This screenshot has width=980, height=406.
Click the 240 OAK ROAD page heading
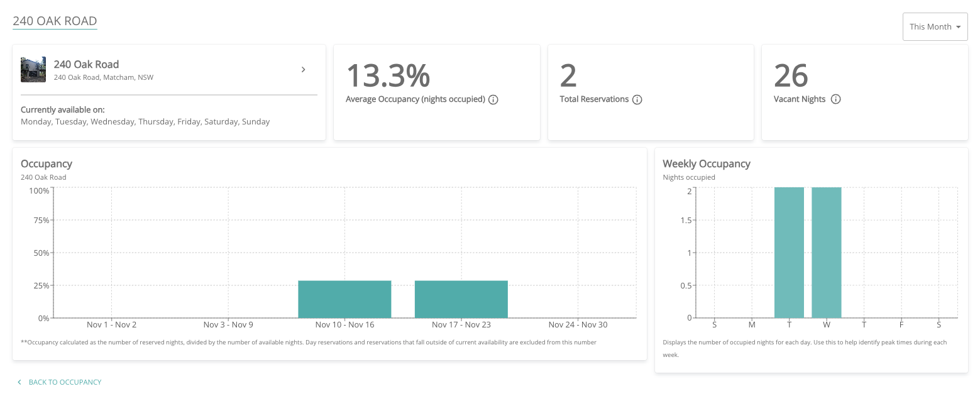pyautogui.click(x=55, y=21)
